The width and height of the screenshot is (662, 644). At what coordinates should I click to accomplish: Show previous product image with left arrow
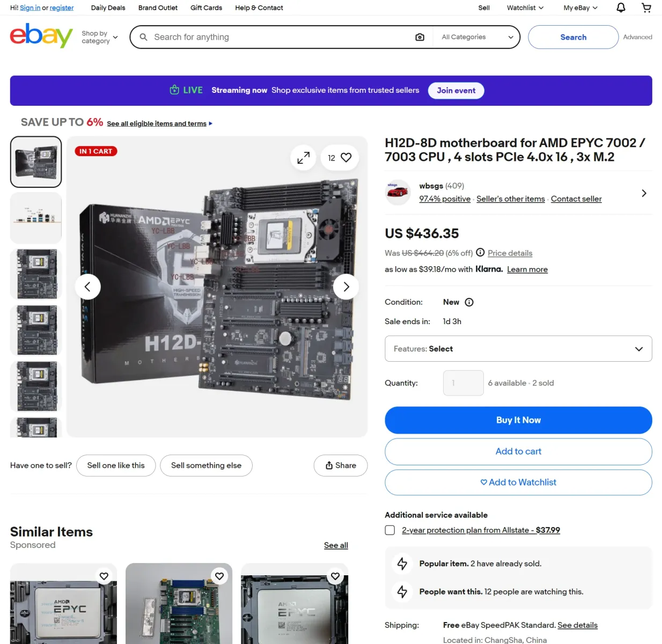point(87,287)
